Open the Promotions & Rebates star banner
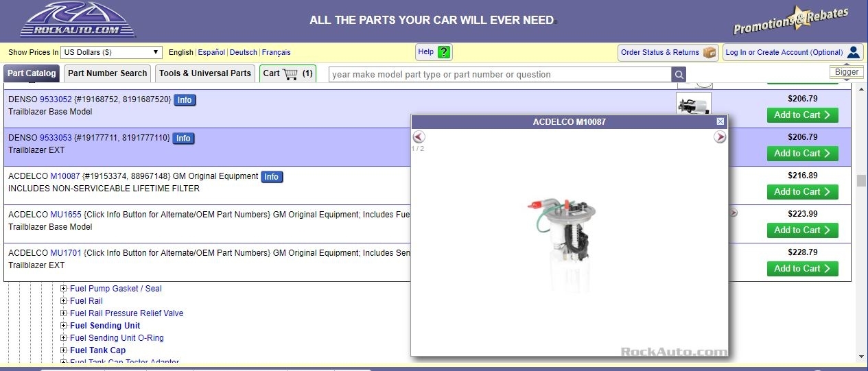 click(x=791, y=20)
